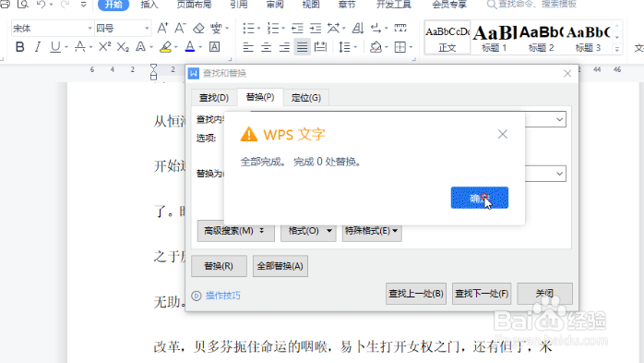This screenshot has width=644, height=363.
Task: Apply the 标题 3 style
Action: pos(588,38)
